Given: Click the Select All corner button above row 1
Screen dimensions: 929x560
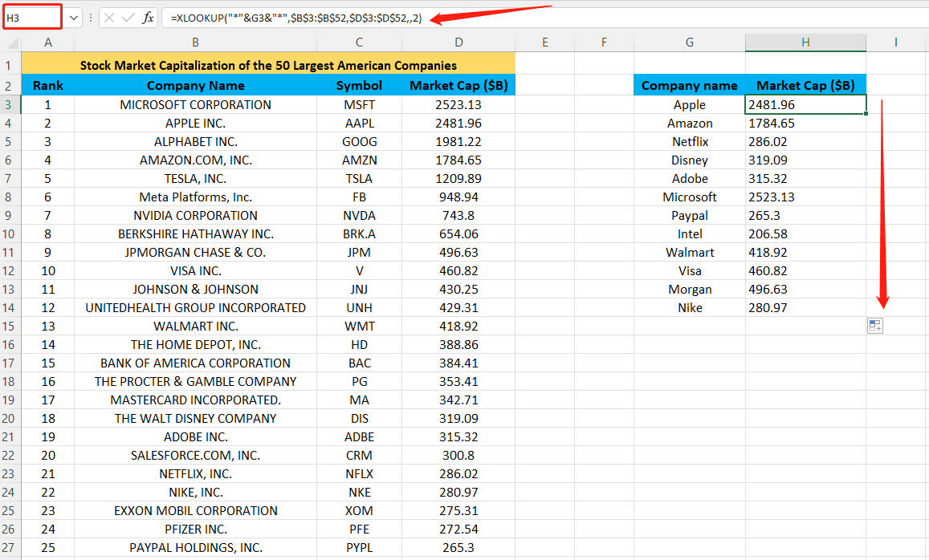Looking at the screenshot, I should [x=10, y=41].
